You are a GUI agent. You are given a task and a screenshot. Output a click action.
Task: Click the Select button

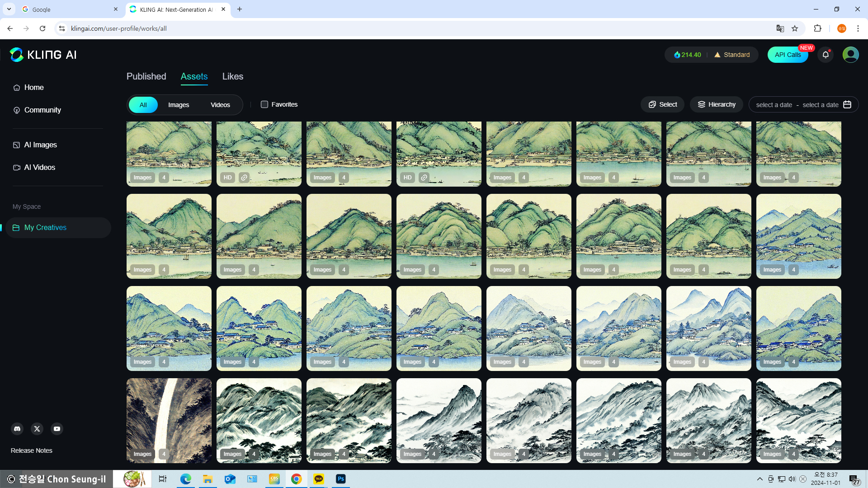coord(663,104)
